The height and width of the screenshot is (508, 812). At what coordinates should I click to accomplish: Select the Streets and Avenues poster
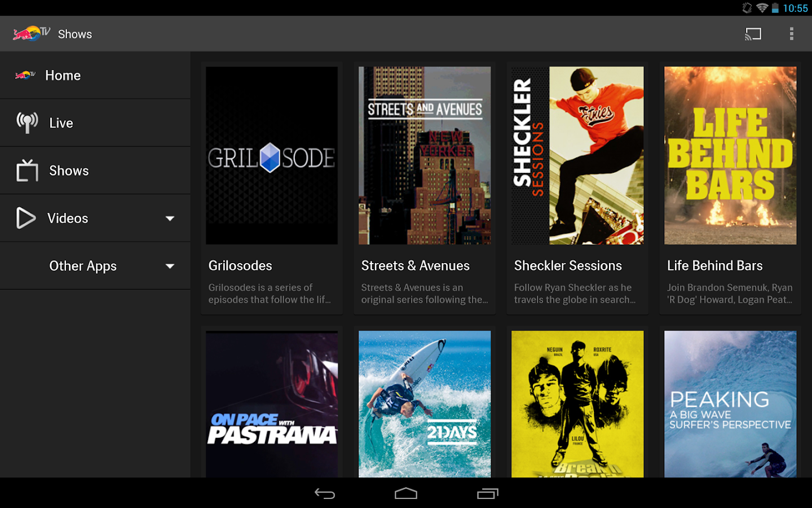coord(425,155)
